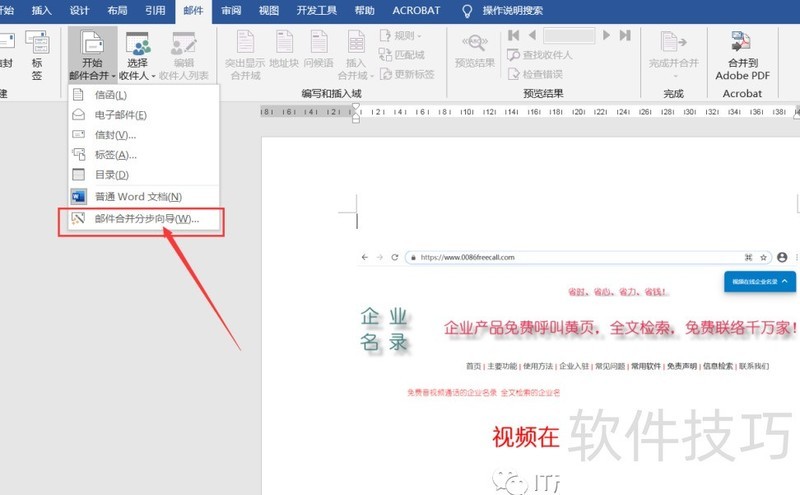The height and width of the screenshot is (495, 800).
Task: Click the 全文检索的企业名 link
Action: pyautogui.click(x=530, y=392)
